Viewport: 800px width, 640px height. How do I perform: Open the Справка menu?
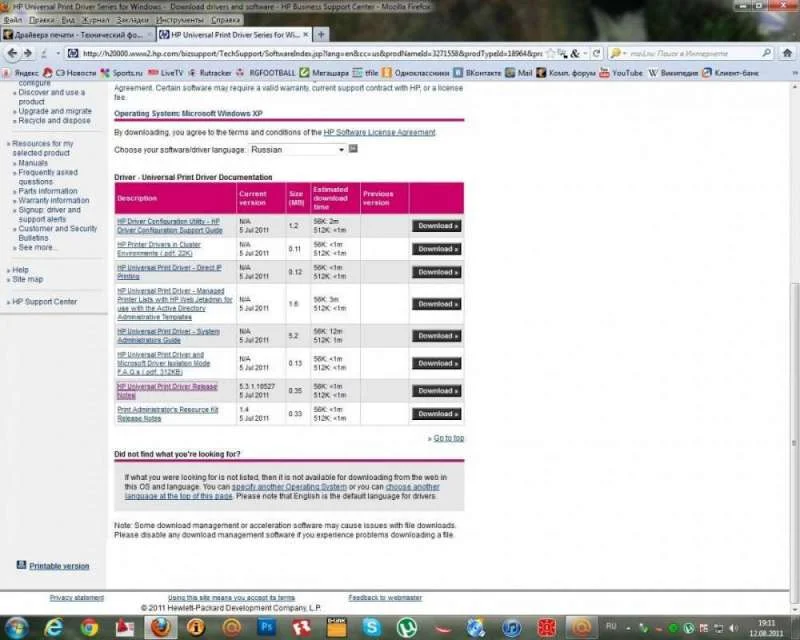[x=225, y=20]
